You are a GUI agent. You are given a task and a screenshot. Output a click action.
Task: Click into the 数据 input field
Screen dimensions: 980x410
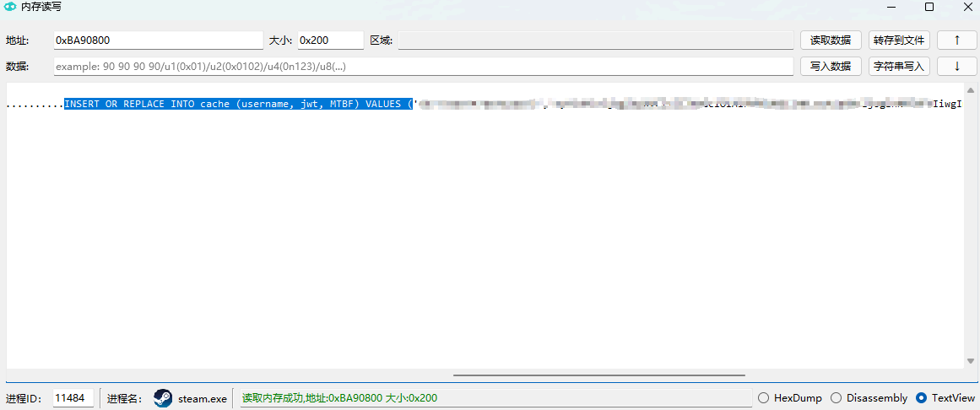tap(422, 67)
